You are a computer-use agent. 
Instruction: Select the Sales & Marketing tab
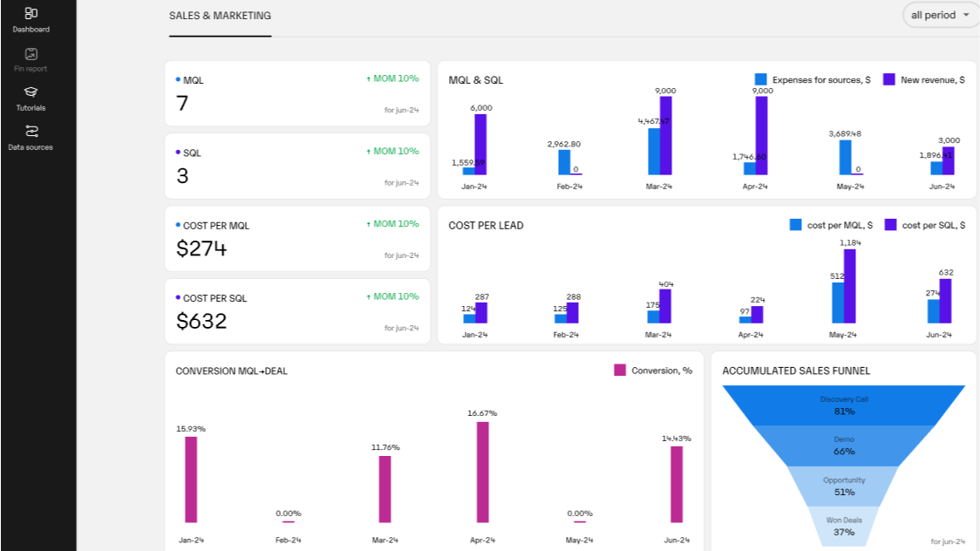pyautogui.click(x=220, y=16)
